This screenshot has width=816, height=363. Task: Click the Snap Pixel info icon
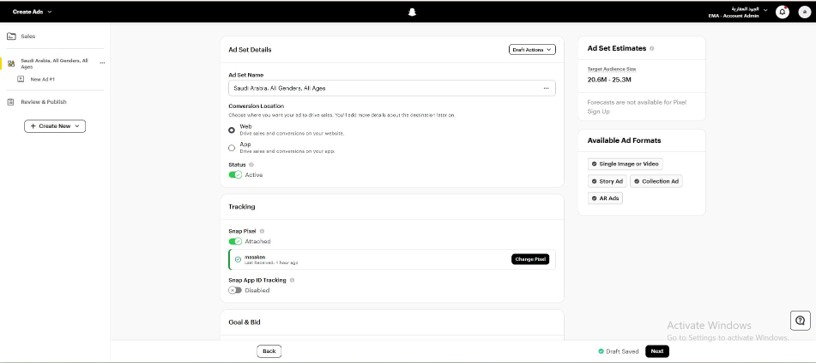pyautogui.click(x=262, y=231)
